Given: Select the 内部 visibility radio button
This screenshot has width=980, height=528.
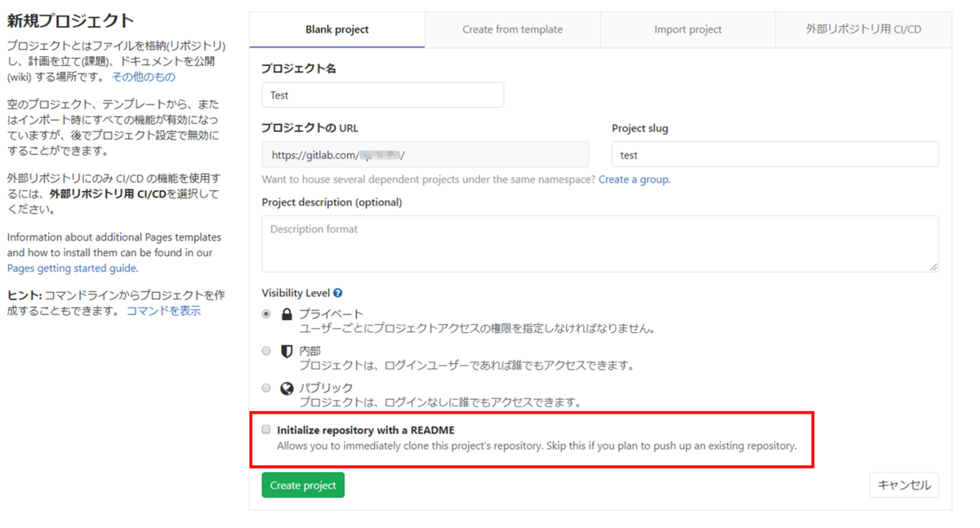Looking at the screenshot, I should tap(265, 350).
